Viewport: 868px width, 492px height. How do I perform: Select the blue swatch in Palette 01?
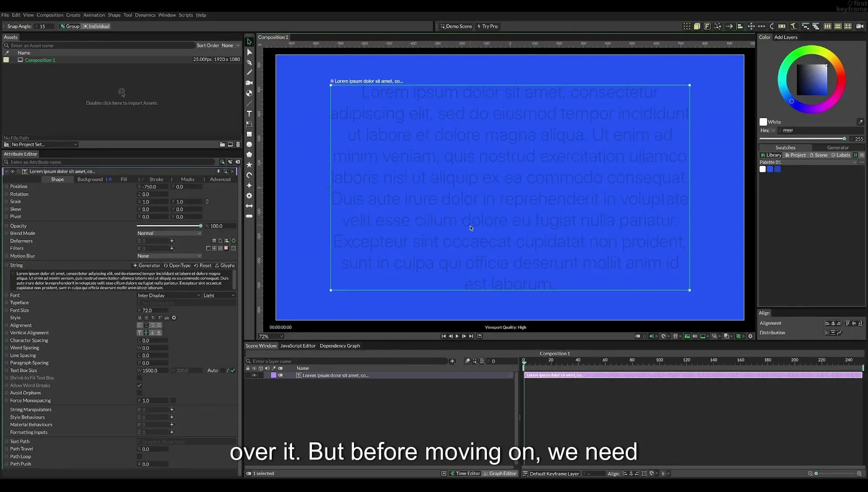coord(770,170)
